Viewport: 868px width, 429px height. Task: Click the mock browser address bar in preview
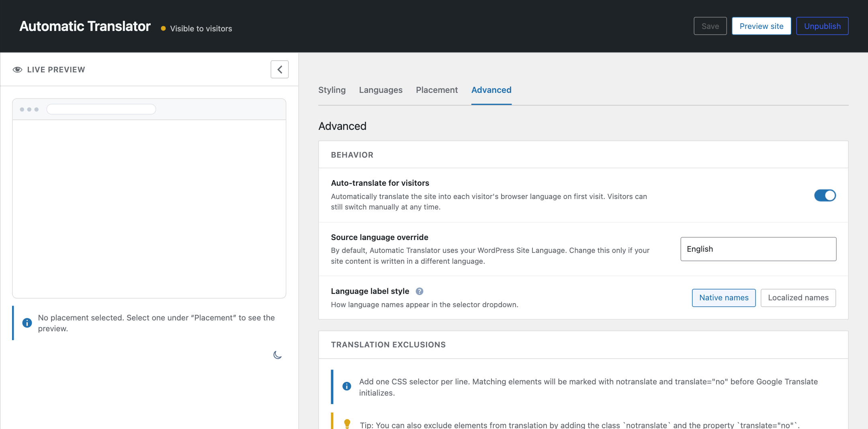pos(101,109)
